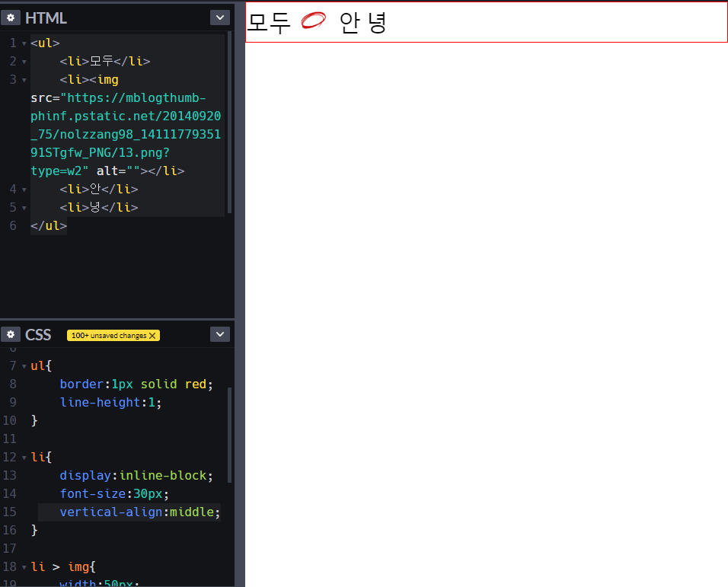Click the 모두 text in preview
728x587 pixels.
[270, 22]
